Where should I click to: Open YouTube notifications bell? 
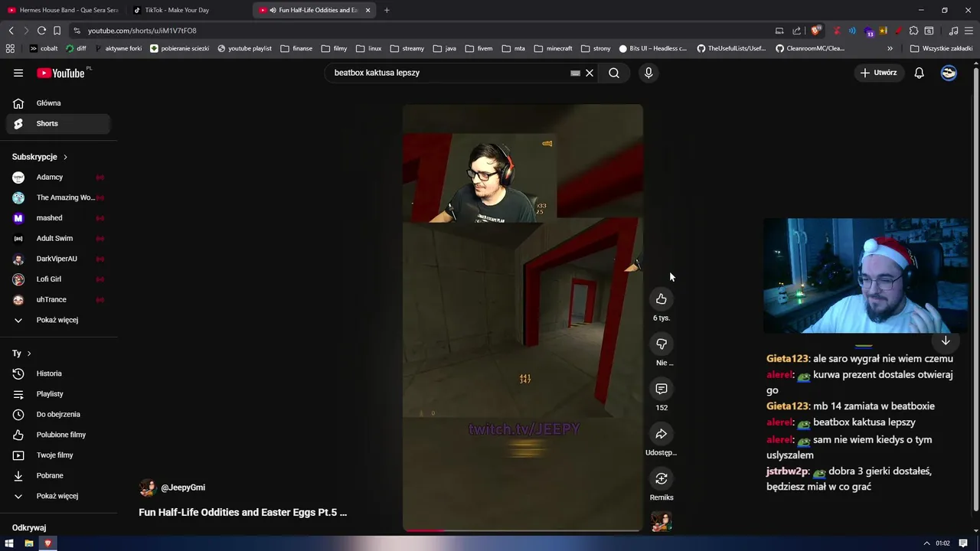click(919, 73)
